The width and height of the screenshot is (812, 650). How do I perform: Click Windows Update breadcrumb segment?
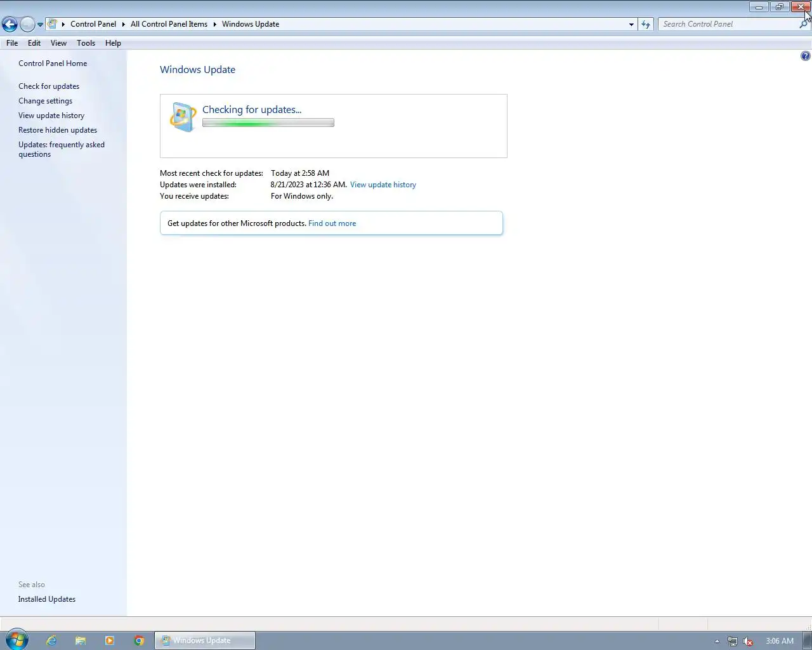[251, 24]
